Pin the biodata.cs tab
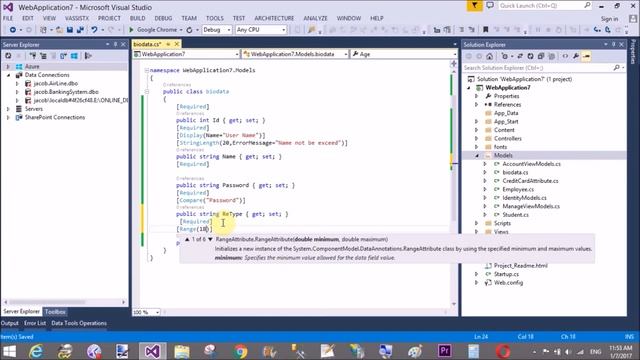Image resolution: width=640 pixels, height=360 pixels. (x=168, y=44)
